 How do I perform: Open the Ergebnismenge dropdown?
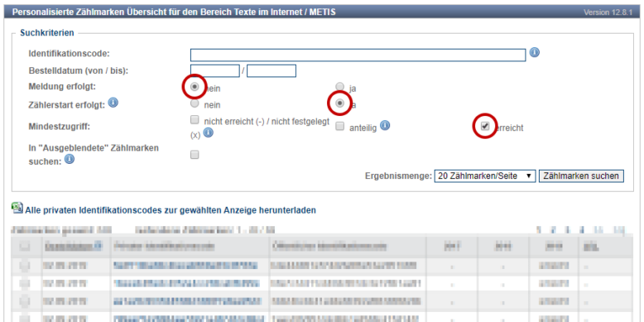[485, 176]
